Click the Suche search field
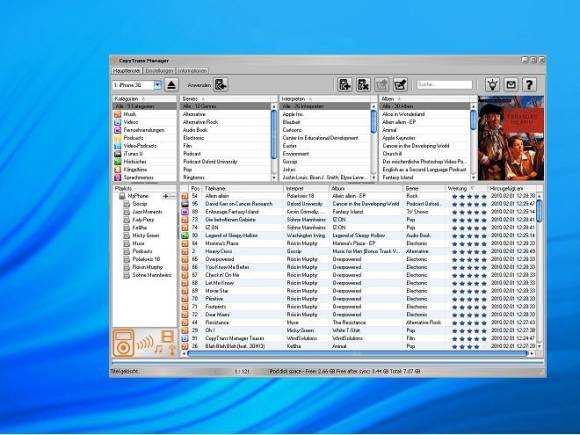 444,85
